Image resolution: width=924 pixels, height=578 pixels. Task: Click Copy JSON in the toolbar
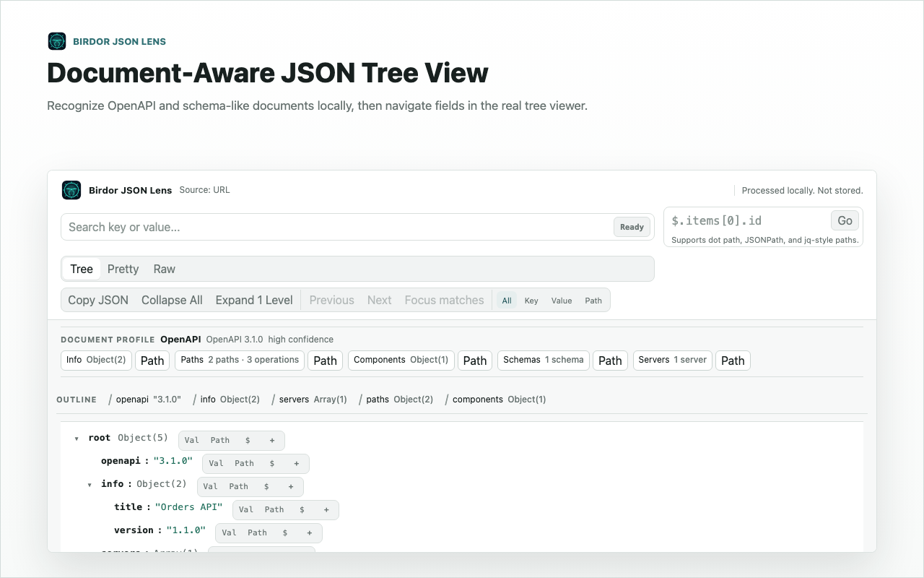click(98, 300)
